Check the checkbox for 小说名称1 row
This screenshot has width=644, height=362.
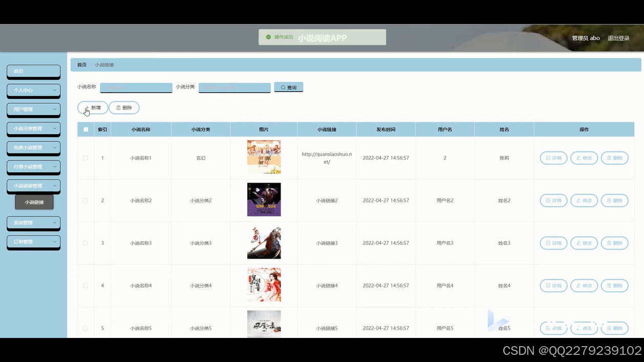pos(85,157)
